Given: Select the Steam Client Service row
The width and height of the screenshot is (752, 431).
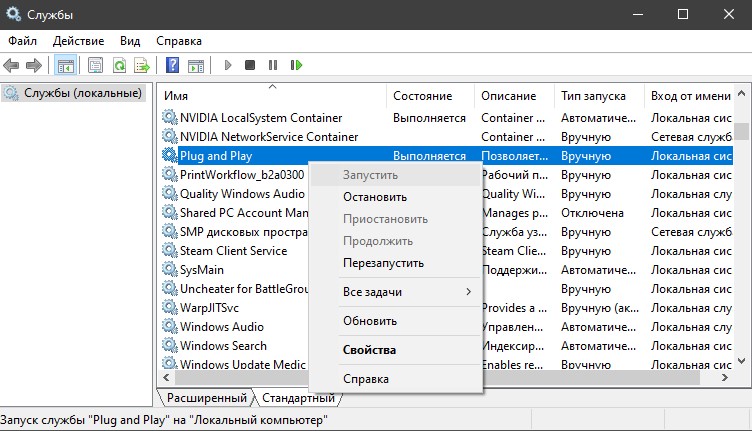Looking at the screenshot, I should coord(234,251).
